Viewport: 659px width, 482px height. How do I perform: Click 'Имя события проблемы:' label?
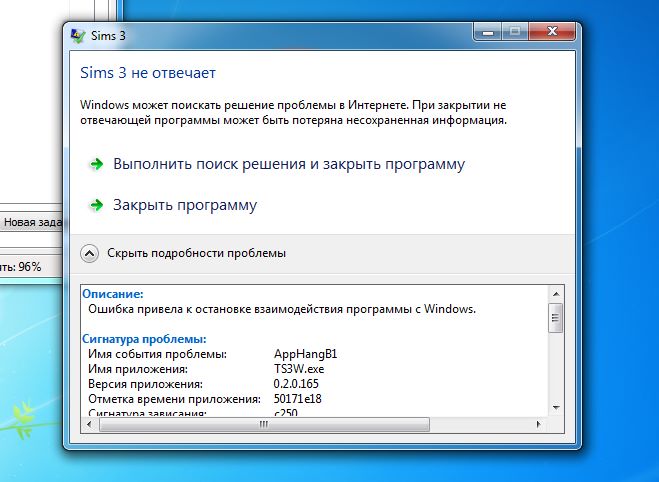pyautogui.click(x=157, y=354)
